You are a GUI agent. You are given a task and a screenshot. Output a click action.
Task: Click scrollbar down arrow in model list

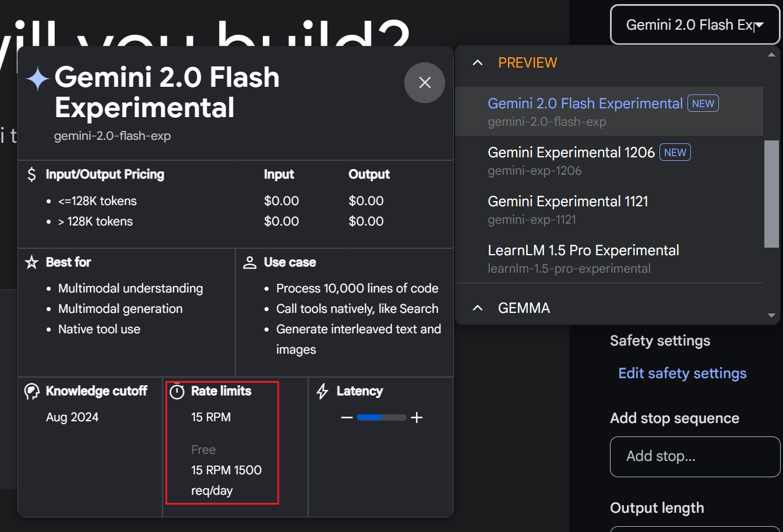tap(771, 315)
